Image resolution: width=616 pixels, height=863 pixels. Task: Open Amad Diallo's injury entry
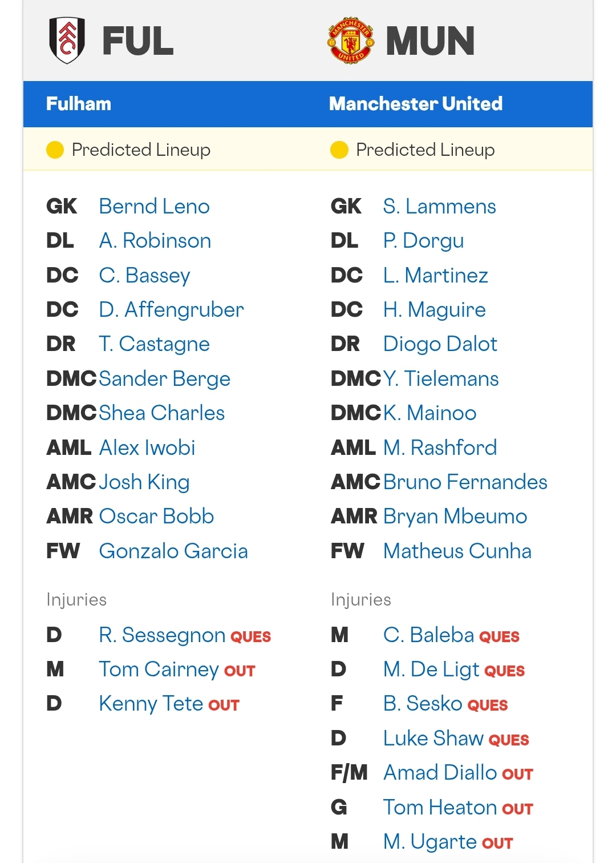pyautogui.click(x=458, y=773)
